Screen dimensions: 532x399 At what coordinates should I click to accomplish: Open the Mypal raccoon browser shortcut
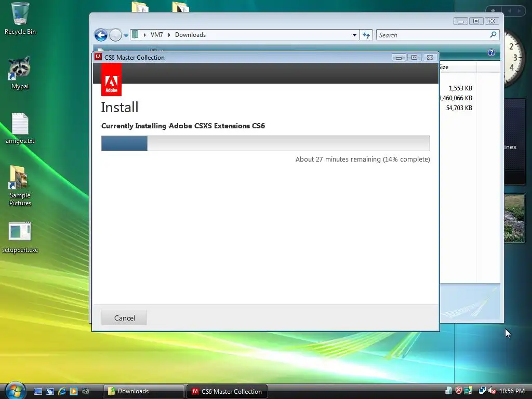20,73
